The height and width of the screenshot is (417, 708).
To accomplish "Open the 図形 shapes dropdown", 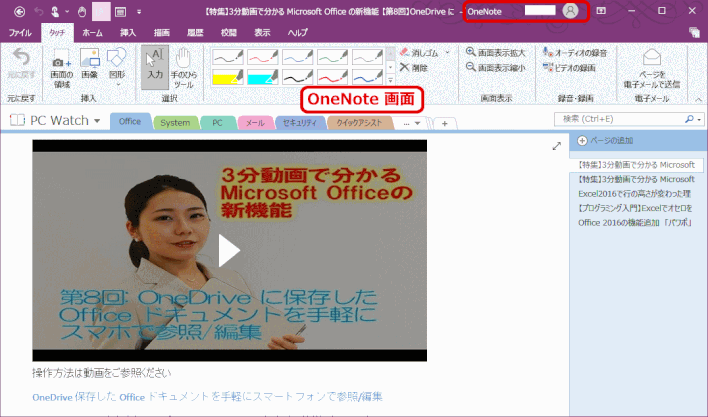I will [x=116, y=67].
